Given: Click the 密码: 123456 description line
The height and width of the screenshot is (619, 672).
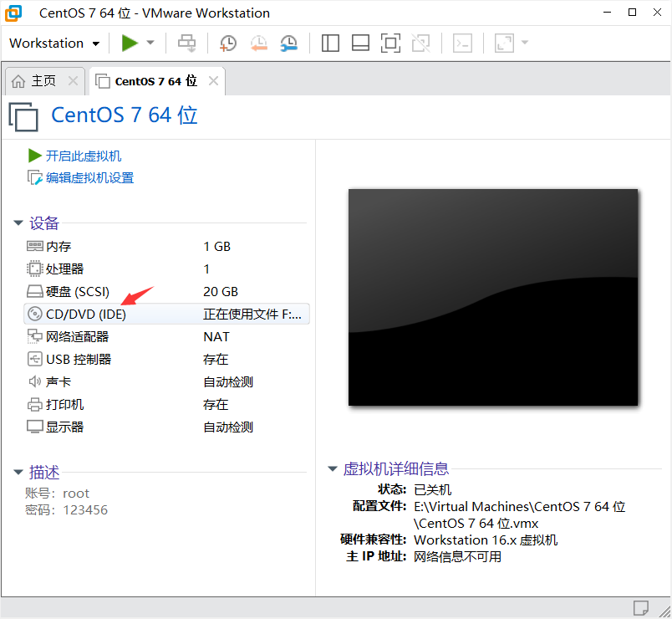Looking at the screenshot, I should [66, 510].
